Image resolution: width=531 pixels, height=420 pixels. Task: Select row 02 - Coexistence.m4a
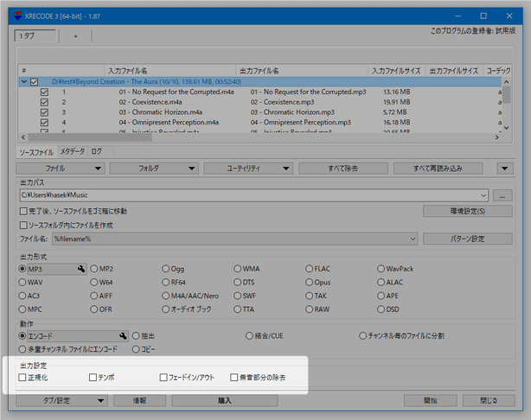tap(259, 102)
